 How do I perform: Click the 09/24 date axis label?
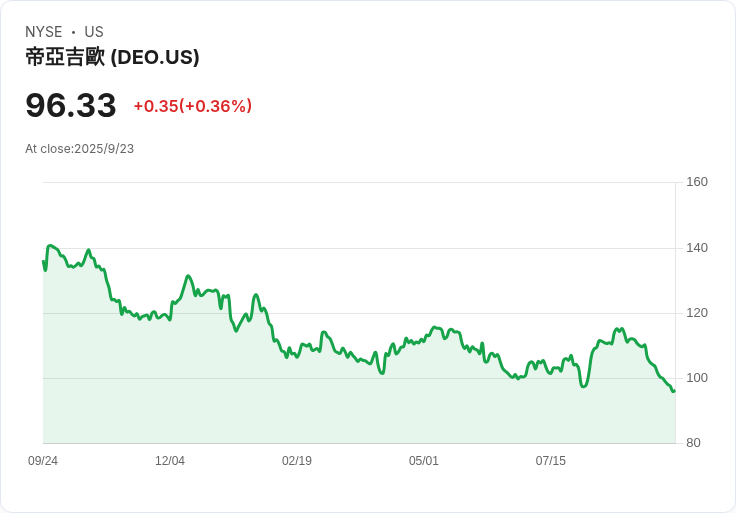click(43, 461)
